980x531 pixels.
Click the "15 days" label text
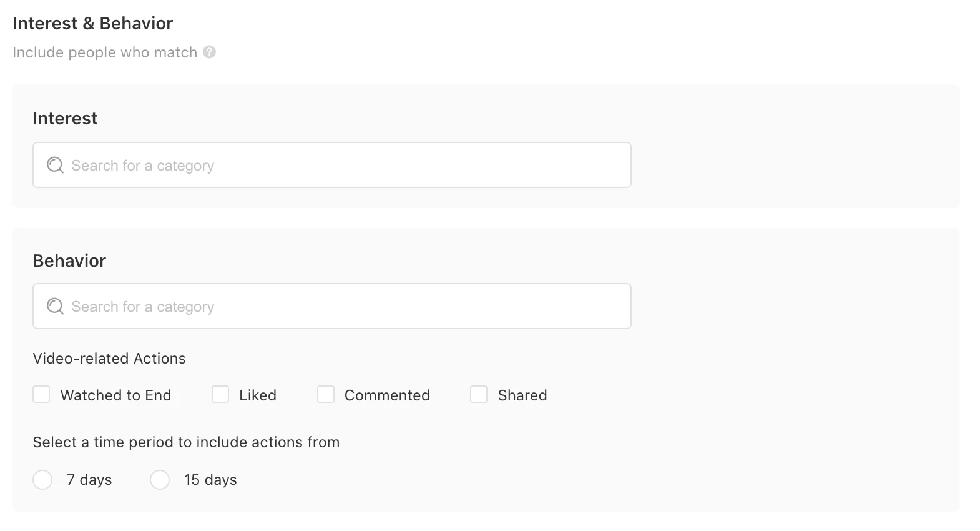210,480
